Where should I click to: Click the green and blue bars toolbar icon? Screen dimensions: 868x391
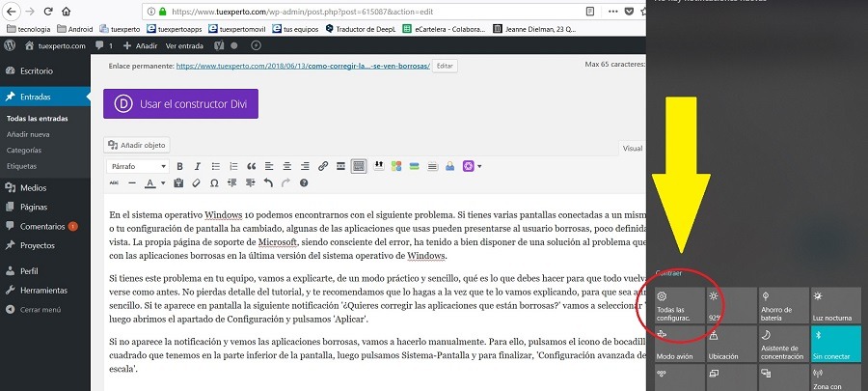tap(414, 166)
